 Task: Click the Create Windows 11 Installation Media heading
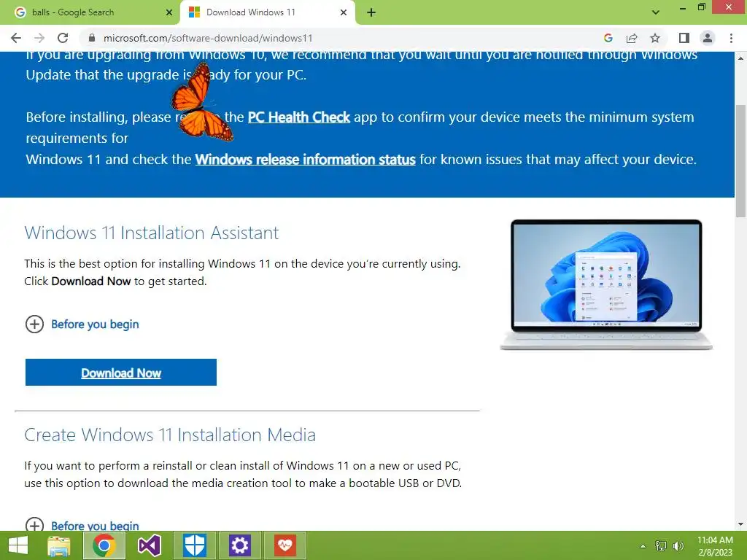pos(170,435)
